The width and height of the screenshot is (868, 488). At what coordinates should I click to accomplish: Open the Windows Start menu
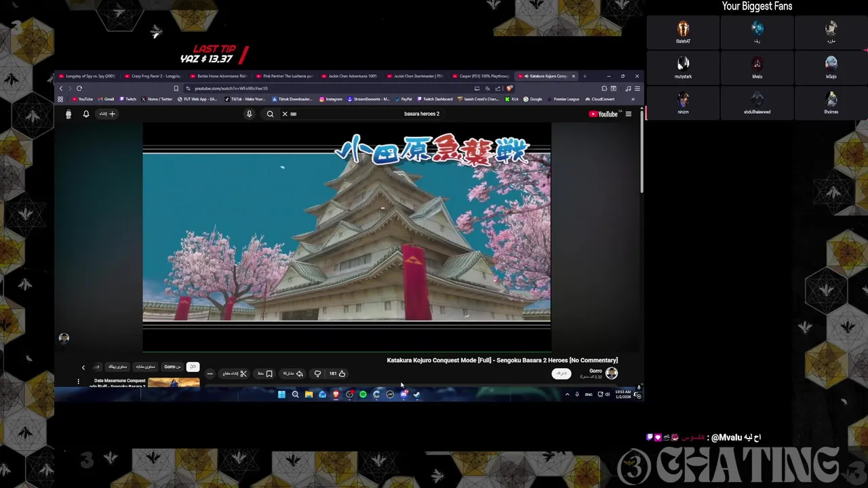click(x=281, y=394)
